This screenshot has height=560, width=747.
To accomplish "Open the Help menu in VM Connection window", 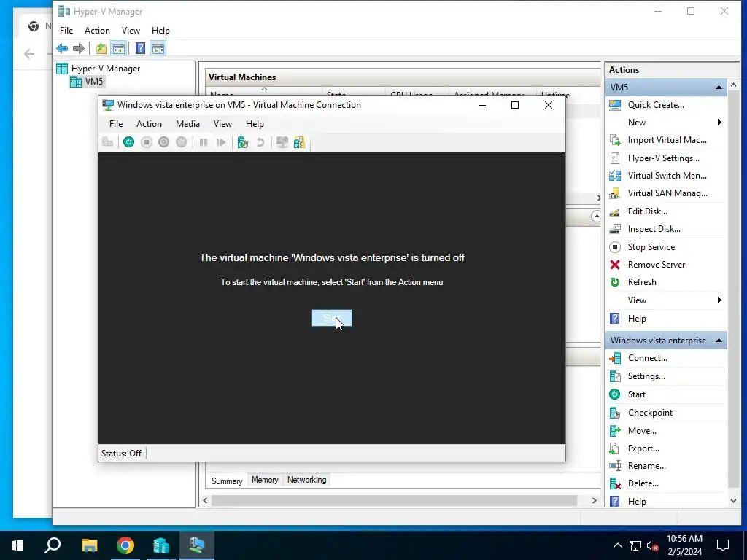I will (255, 124).
